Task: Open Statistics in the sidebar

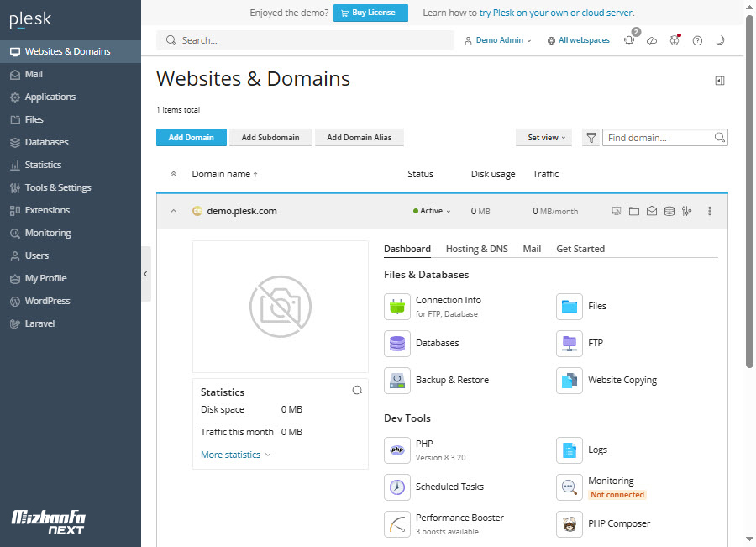Action: click(x=71, y=165)
